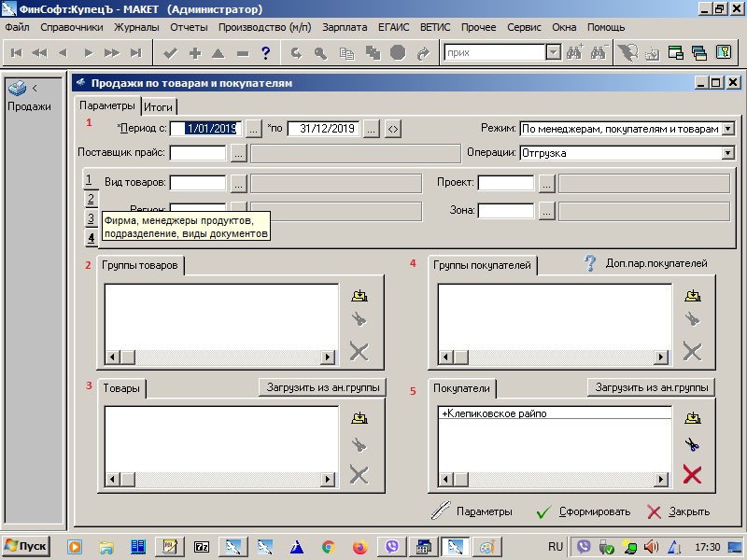Viewport: 747px width, 560px height.
Task: Select vertical filter tab number 2
Action: (x=91, y=199)
